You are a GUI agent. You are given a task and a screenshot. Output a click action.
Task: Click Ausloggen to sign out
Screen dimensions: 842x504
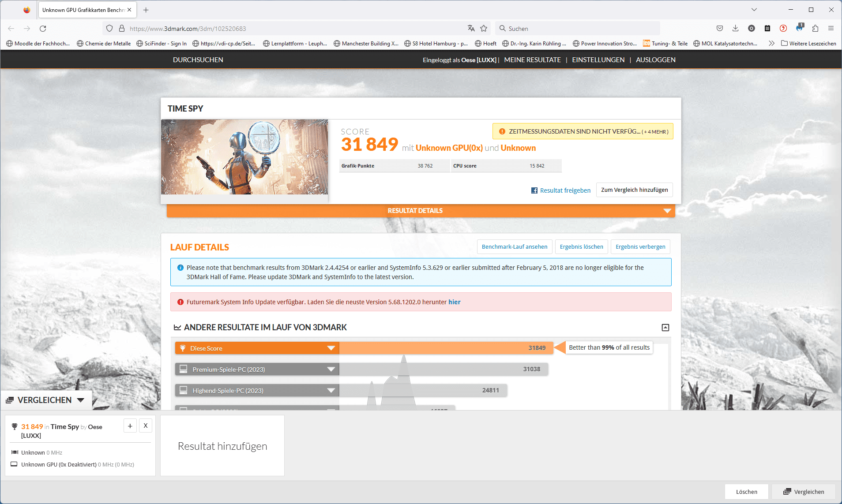656,60
